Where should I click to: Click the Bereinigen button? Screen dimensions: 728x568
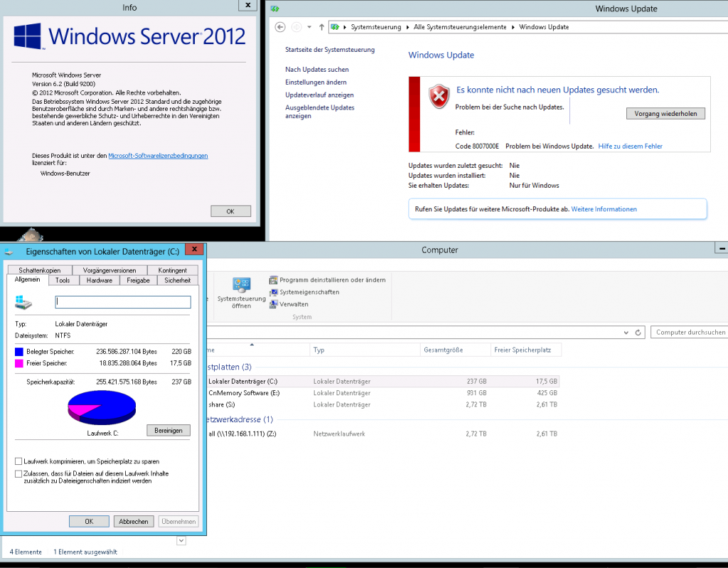pos(168,431)
